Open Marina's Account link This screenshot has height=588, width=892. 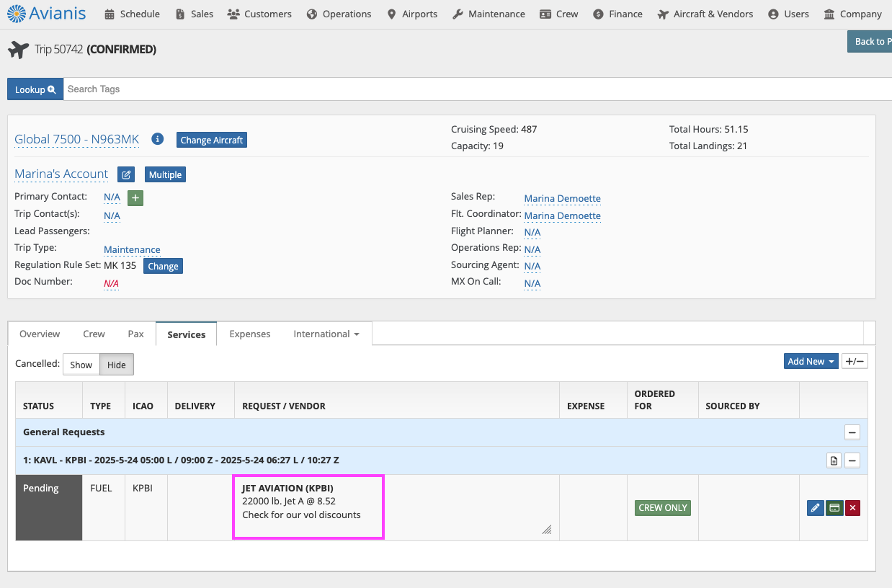pyautogui.click(x=61, y=174)
